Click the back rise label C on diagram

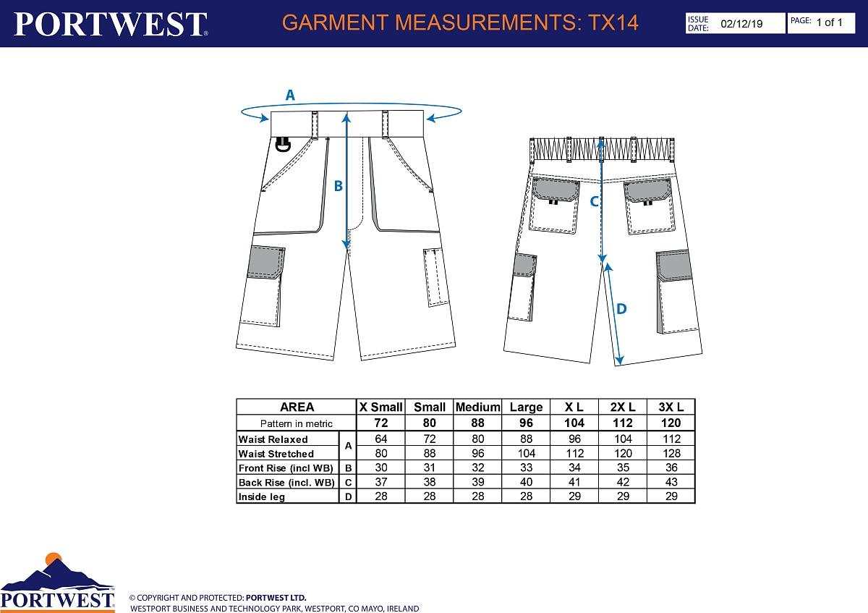[x=594, y=201]
